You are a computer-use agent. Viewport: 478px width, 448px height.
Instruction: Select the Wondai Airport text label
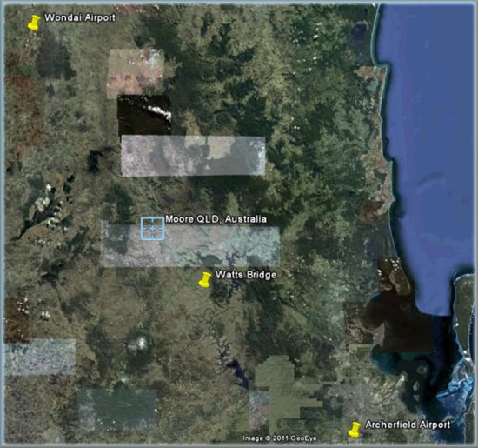pyautogui.click(x=80, y=17)
